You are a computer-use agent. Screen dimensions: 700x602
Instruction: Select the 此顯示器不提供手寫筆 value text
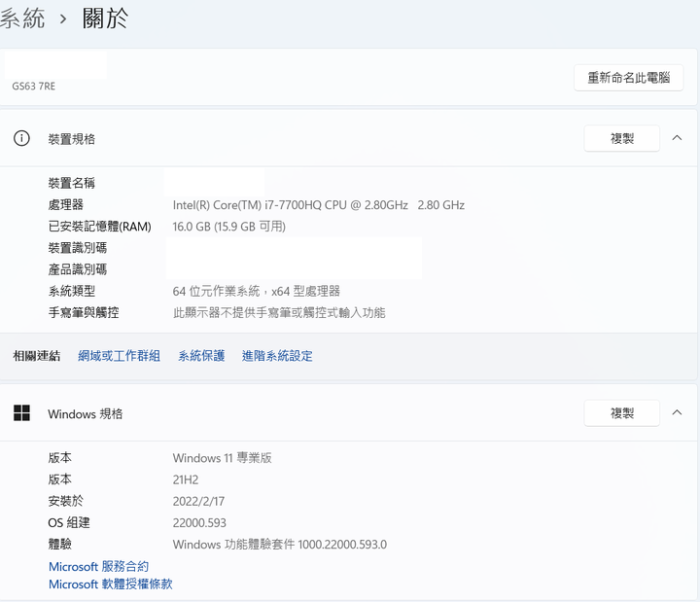click(x=279, y=312)
